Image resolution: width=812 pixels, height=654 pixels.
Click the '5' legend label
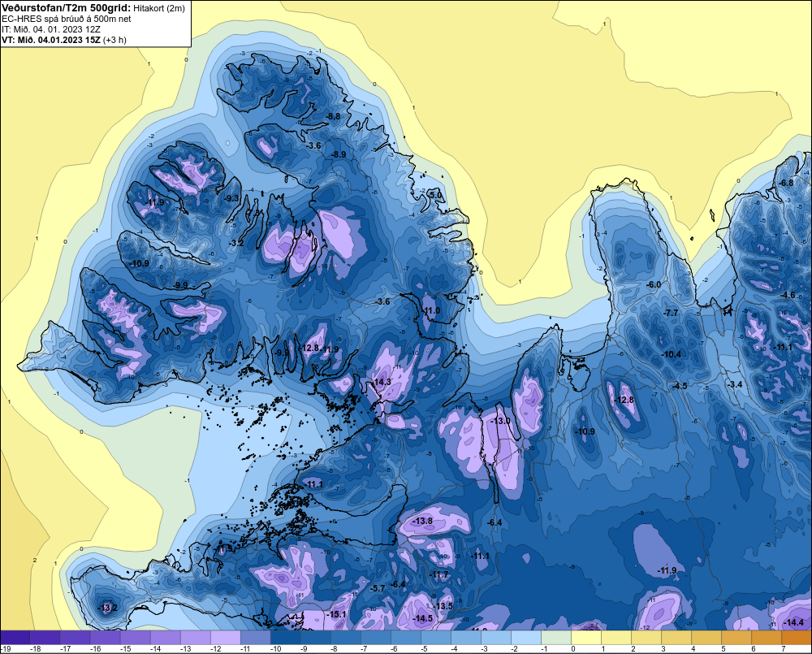pyautogui.click(x=723, y=649)
